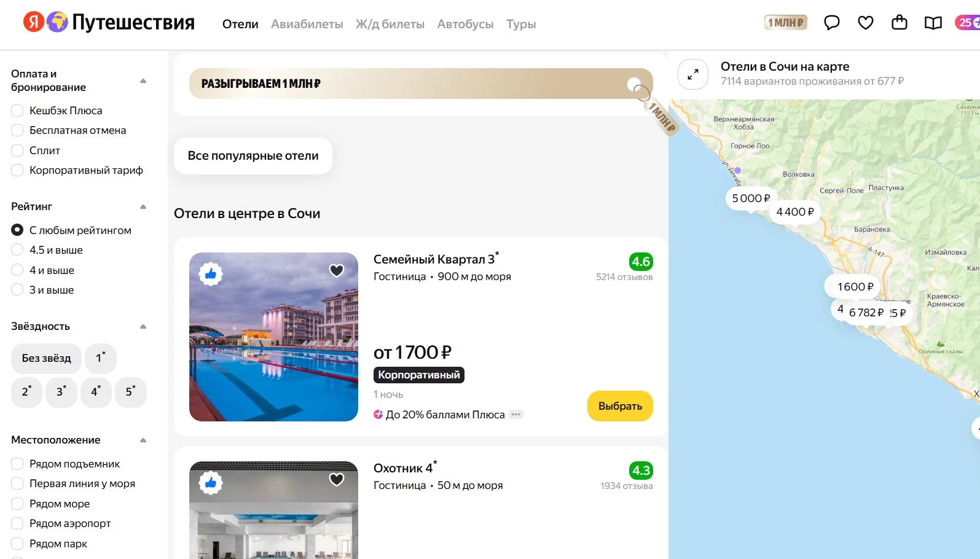This screenshot has height=559, width=980.
Task: Add Семейный Квартал hotel to favorites
Action: [337, 270]
